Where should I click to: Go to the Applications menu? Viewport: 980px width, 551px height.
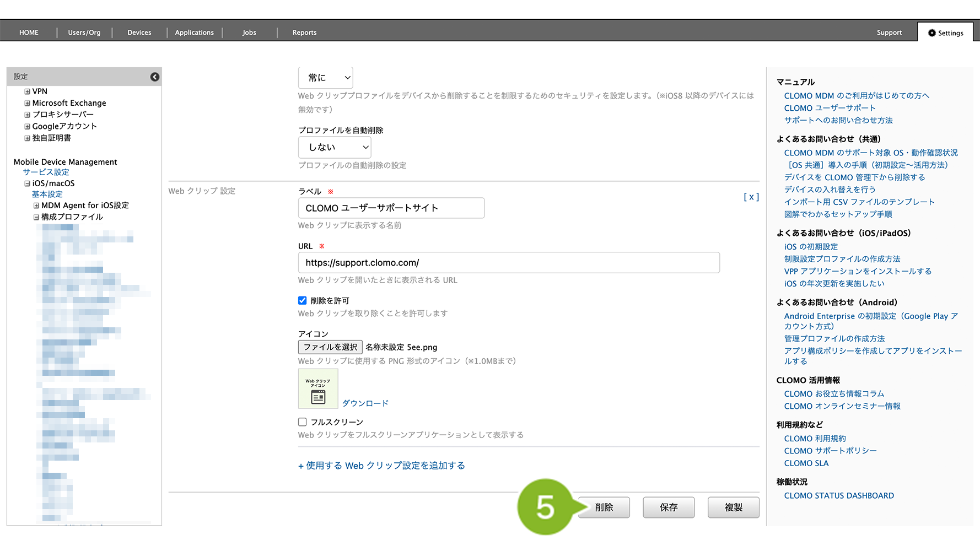click(x=194, y=33)
